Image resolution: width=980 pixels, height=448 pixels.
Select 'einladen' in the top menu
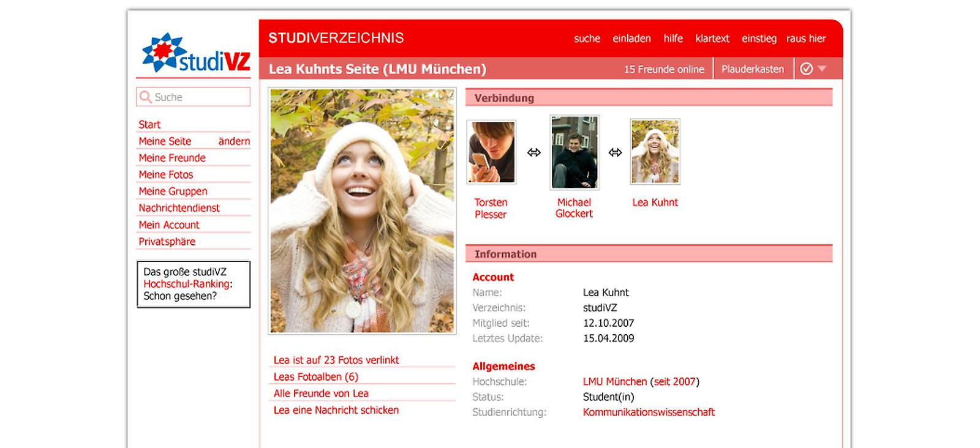point(631,39)
